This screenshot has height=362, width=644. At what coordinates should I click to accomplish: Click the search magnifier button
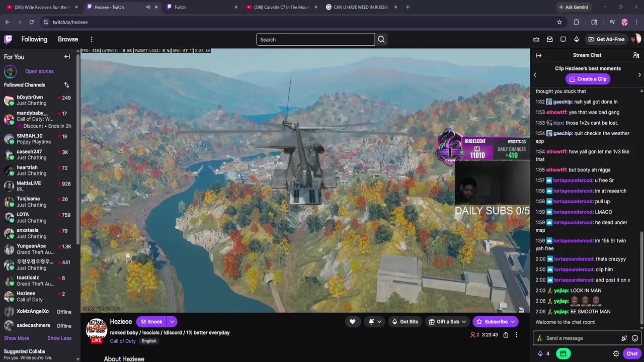click(x=381, y=39)
